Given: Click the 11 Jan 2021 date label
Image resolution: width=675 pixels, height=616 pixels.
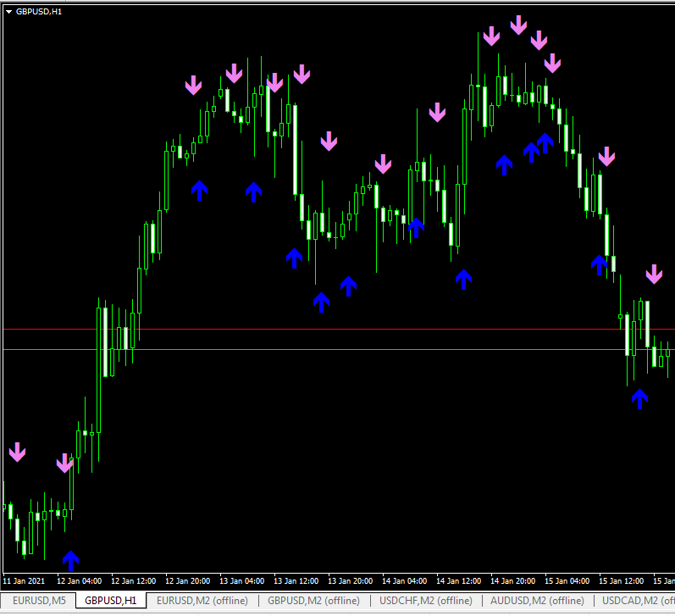Looking at the screenshot, I should (x=24, y=581).
